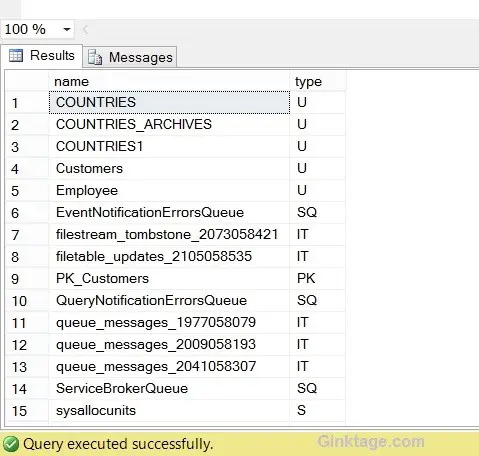The width and height of the screenshot is (479, 456).
Task: Click the name column header
Action: click(169, 81)
